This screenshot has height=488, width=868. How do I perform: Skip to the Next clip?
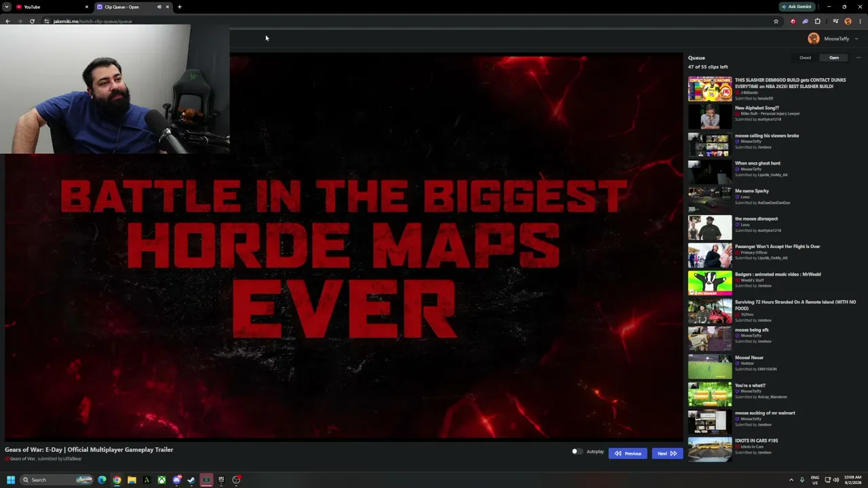tap(667, 453)
